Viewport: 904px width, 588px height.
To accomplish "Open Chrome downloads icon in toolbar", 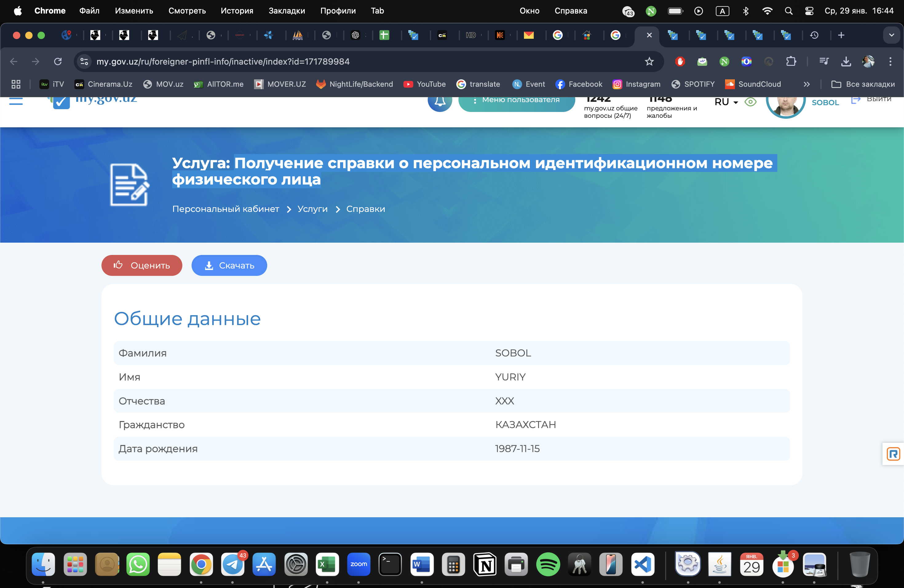I will (x=846, y=62).
